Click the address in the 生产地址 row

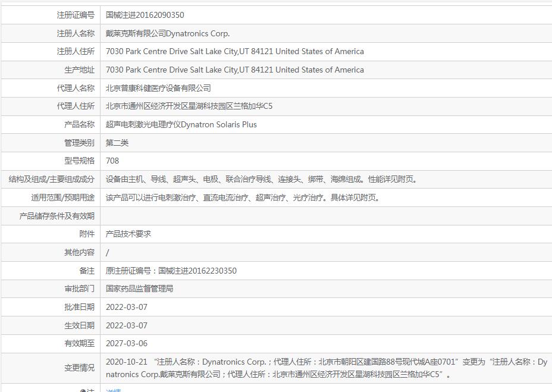(235, 70)
